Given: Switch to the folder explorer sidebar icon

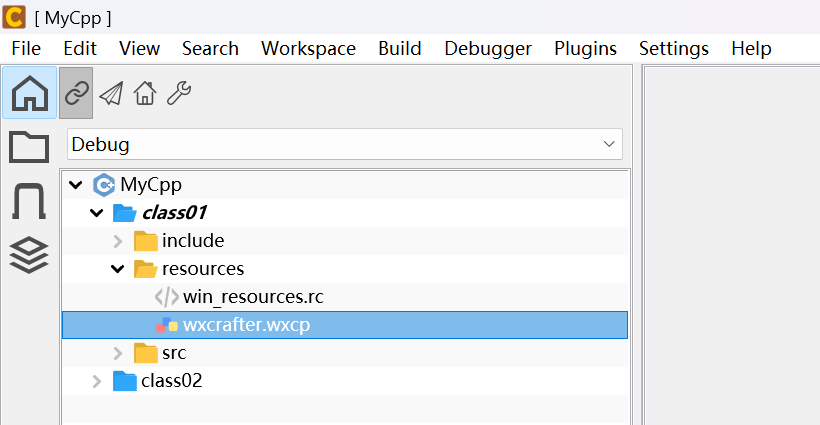Looking at the screenshot, I should click(29, 147).
